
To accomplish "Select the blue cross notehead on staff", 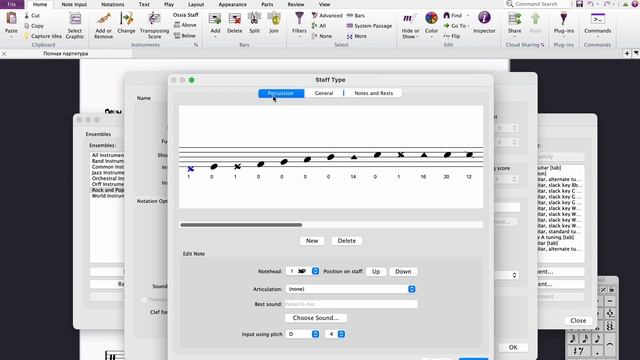I will point(190,169).
